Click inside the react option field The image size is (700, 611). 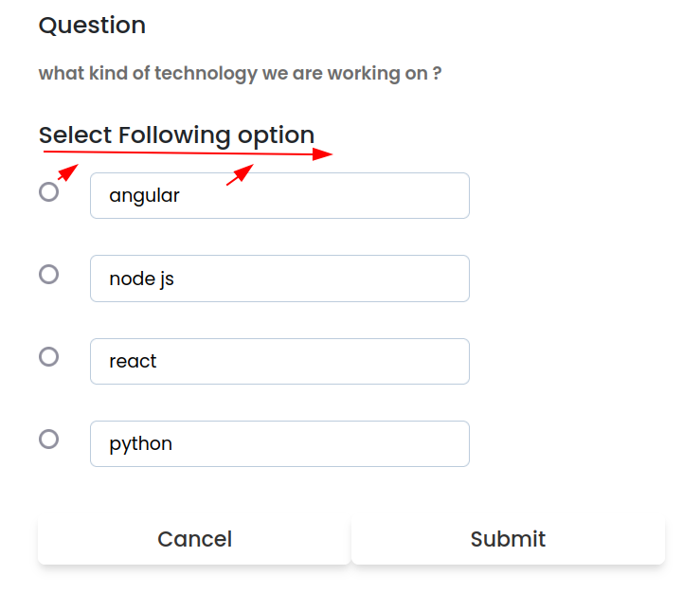coord(279,361)
